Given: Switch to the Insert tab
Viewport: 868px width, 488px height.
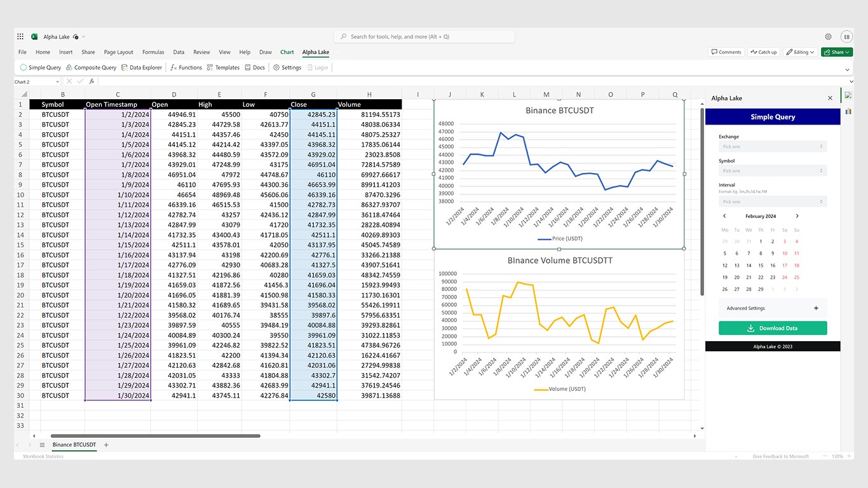Looking at the screenshot, I should [66, 52].
